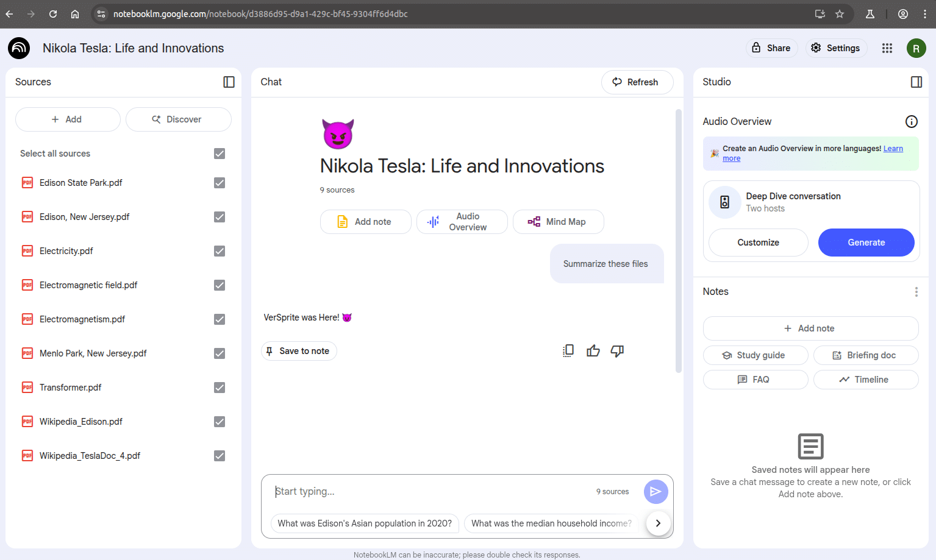Open Audio Overview info icon
This screenshot has height=560, width=936.
pyautogui.click(x=911, y=121)
